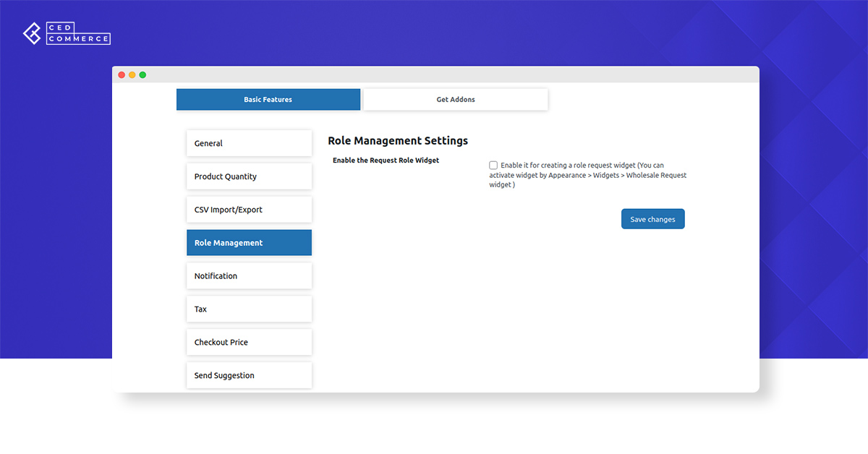This screenshot has width=868, height=454.
Task: Open the Send Suggestion section
Action: [249, 376]
